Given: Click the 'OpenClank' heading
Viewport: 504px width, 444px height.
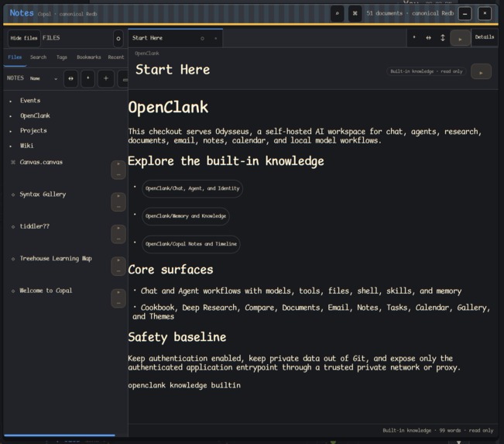Looking at the screenshot, I should [x=168, y=108].
